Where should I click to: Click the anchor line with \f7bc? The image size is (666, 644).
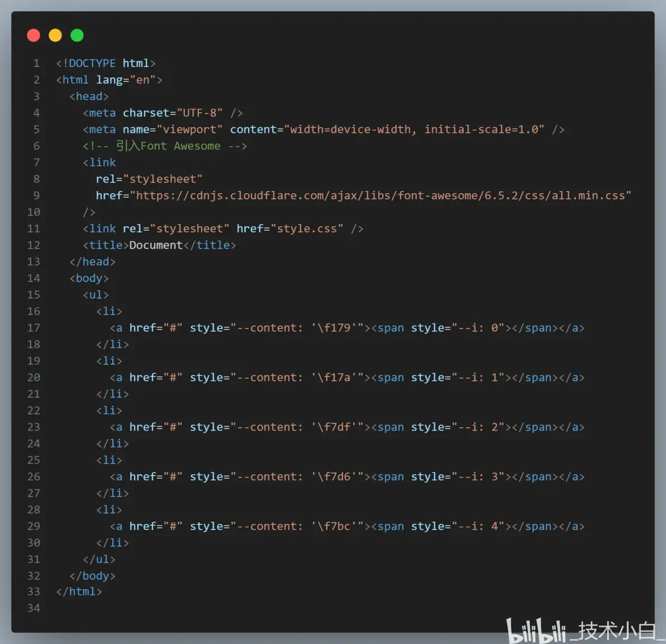[x=347, y=527]
